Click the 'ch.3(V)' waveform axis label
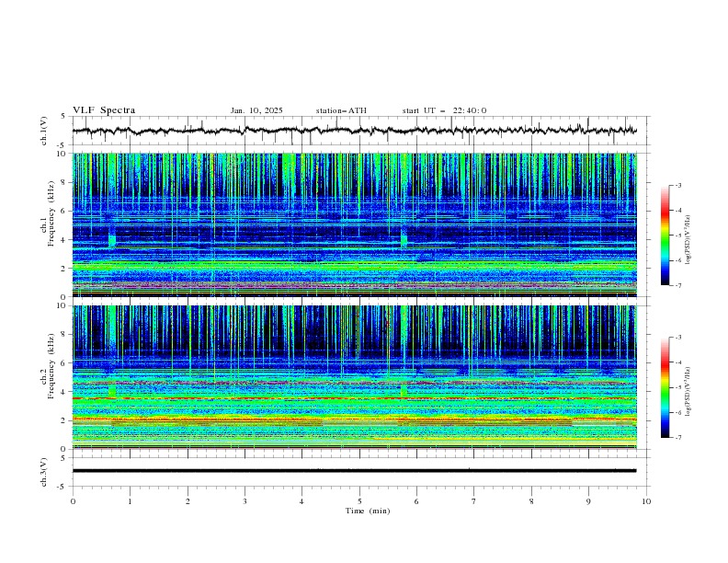 (44, 472)
